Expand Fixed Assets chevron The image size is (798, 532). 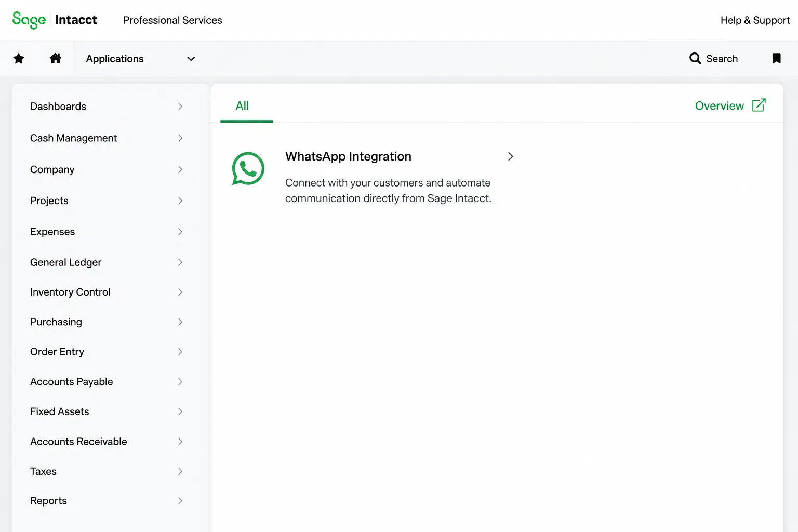[x=180, y=411]
